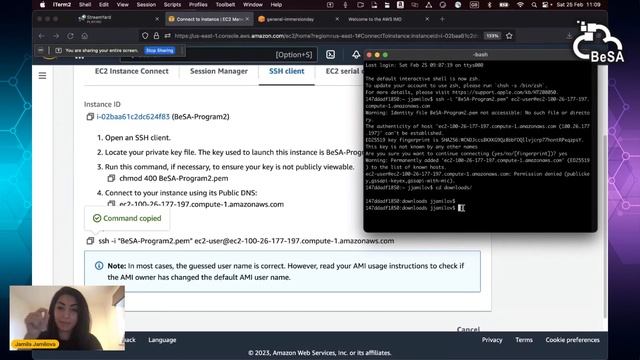Click the -bash terminal title bar
Screen dimensions: 640x360
click(x=480, y=54)
